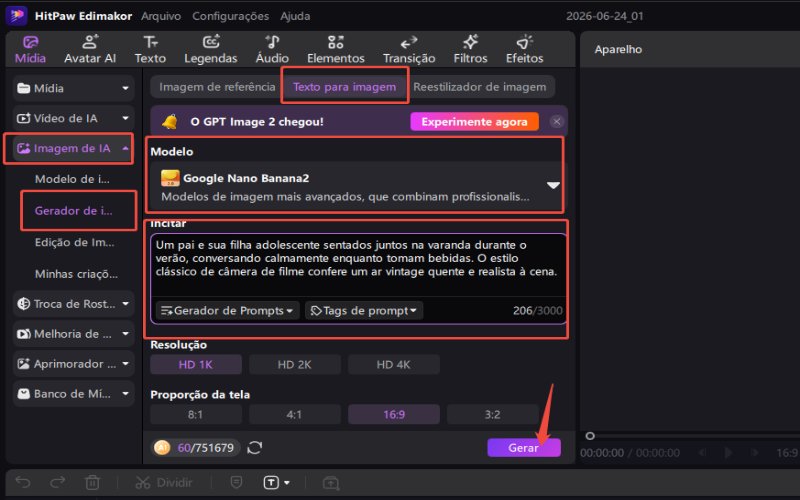
Task: Open the Gerador de Prompts dropdown
Action: click(x=228, y=311)
